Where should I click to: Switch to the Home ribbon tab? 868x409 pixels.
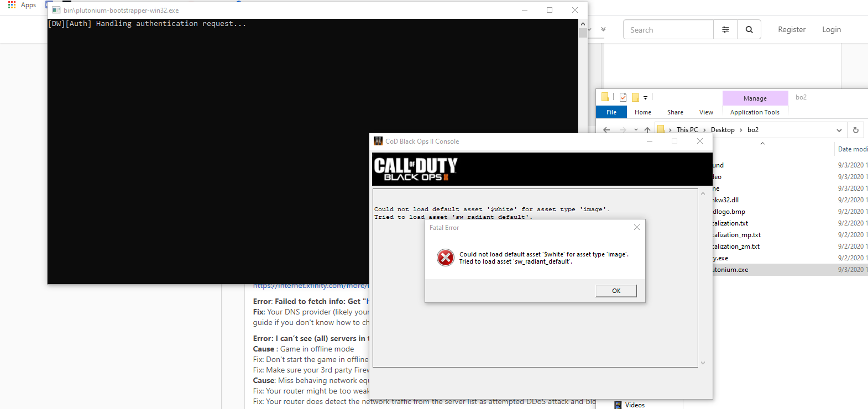(x=643, y=112)
